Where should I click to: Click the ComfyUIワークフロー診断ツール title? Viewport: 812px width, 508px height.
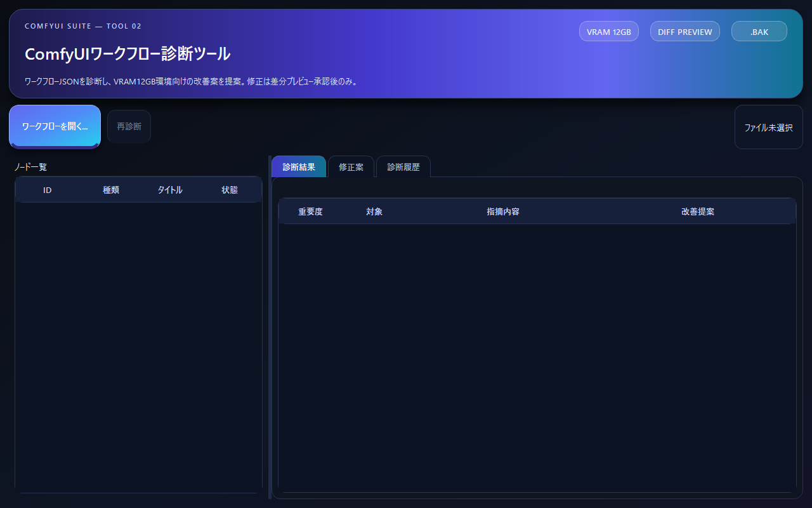[128, 54]
